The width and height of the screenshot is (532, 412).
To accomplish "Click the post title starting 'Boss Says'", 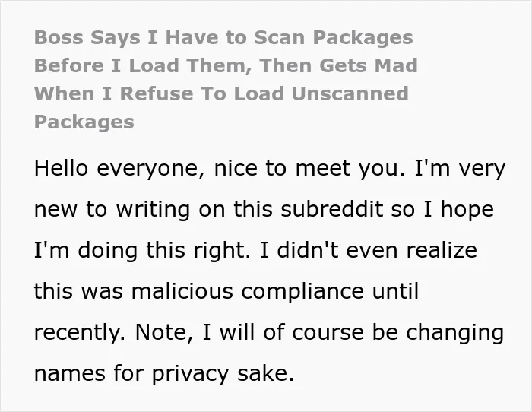I will tap(226, 79).
